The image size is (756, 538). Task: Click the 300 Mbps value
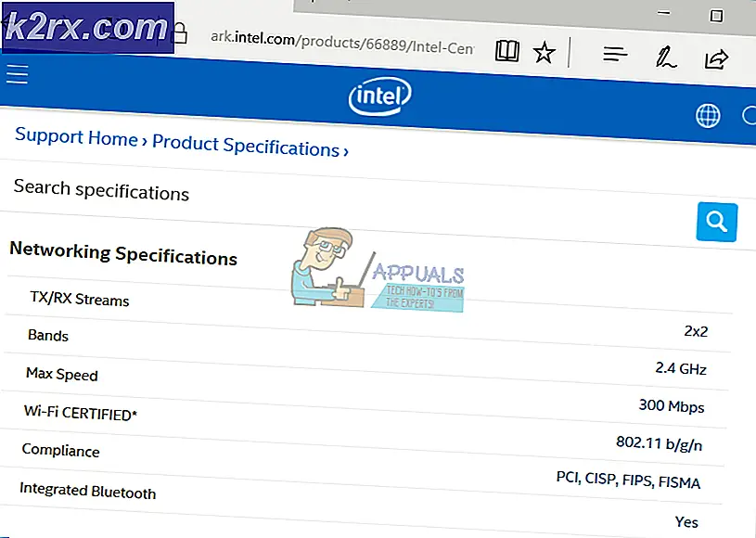click(x=672, y=406)
